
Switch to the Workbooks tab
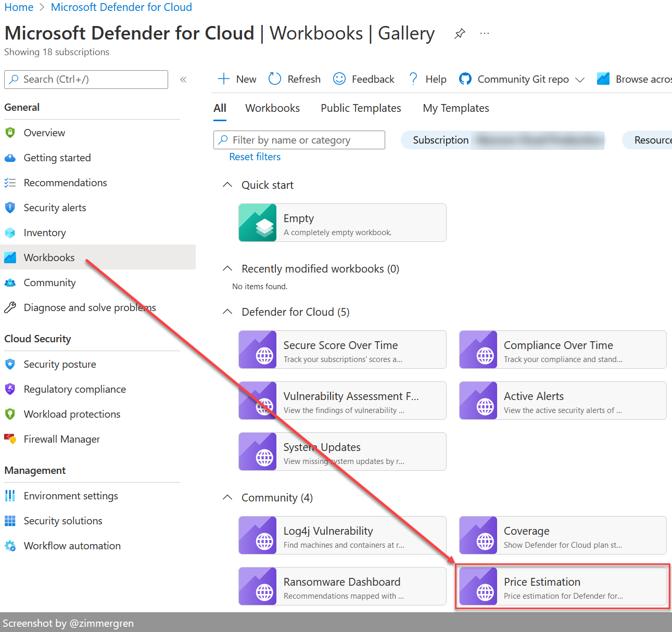point(272,108)
